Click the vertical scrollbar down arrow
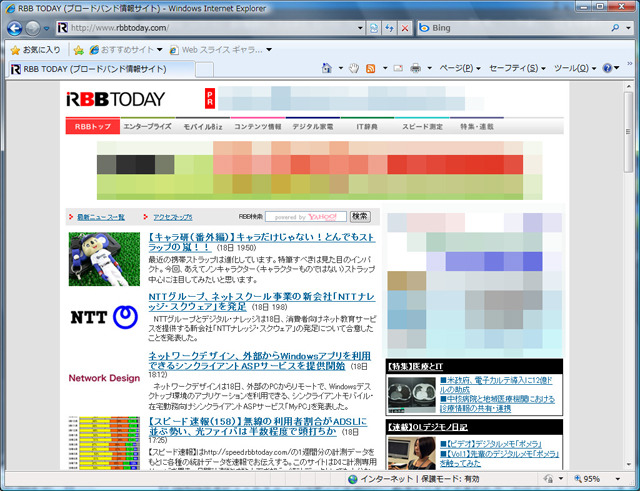The height and width of the screenshot is (491, 640). click(x=629, y=464)
